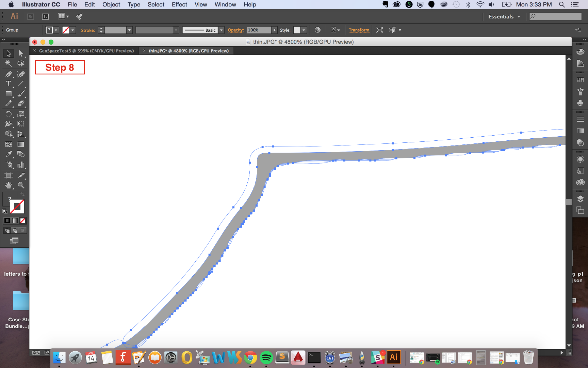This screenshot has width=588, height=368.
Task: Select the Slice tool
Action: pyautogui.click(x=21, y=175)
